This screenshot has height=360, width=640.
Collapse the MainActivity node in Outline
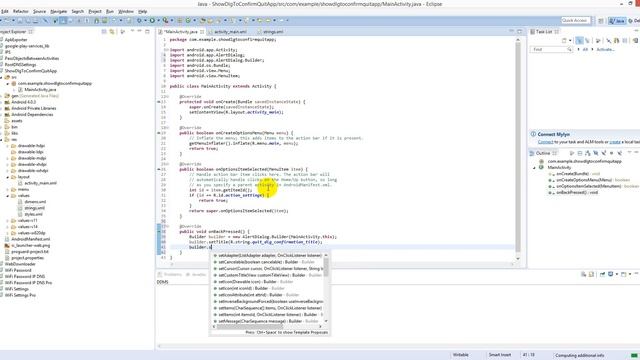[x=534, y=168]
